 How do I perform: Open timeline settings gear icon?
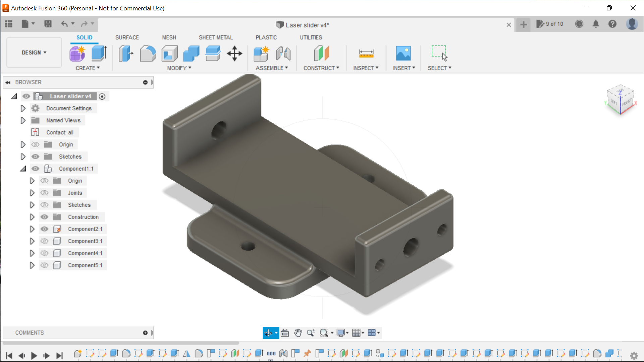tap(634, 356)
